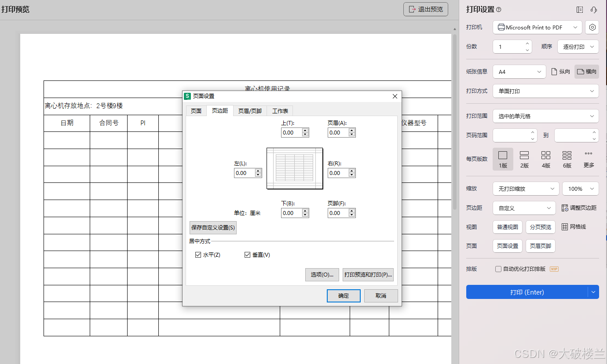Click 调整页边距 adjust margins

579,208
